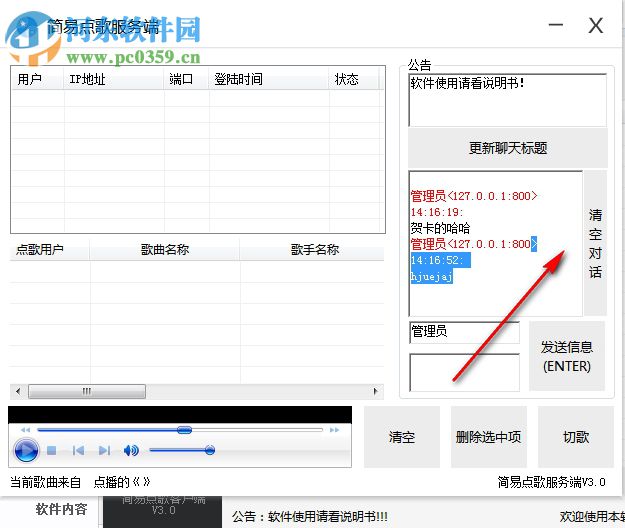Viewport: 625px width, 528px height.
Task: Click the empty message input box
Action: tap(464, 372)
